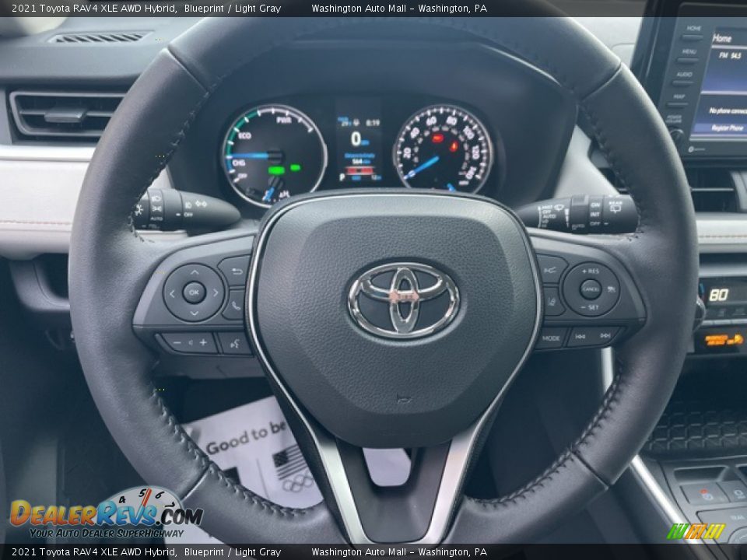
Task: Push the cruise control on/off icon right of CANCEL
Action: click(x=611, y=289)
